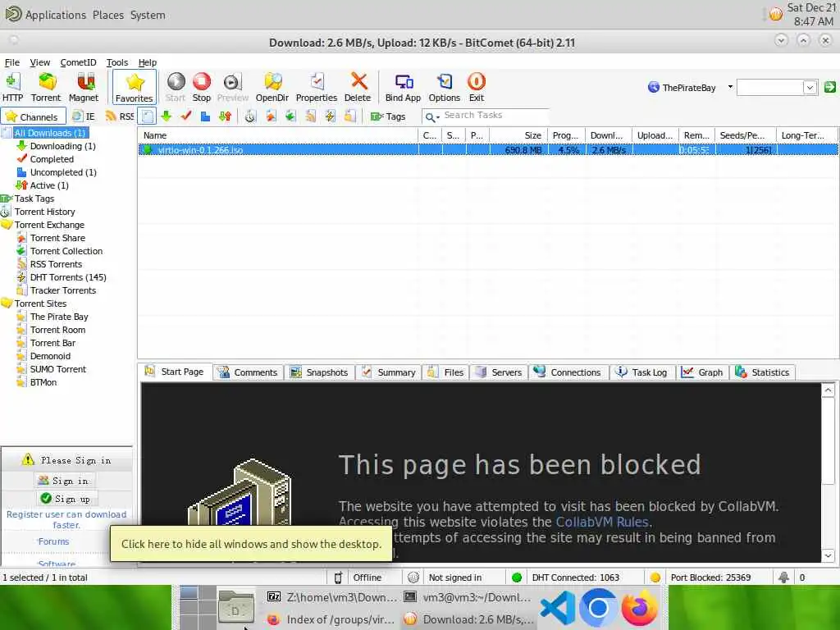Click the torrent search text box
The width and height of the screenshot is (840, 630).
(770, 87)
